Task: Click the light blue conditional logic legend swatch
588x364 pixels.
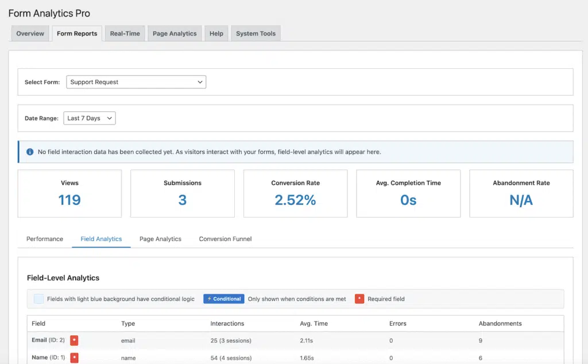Action: coord(38,299)
